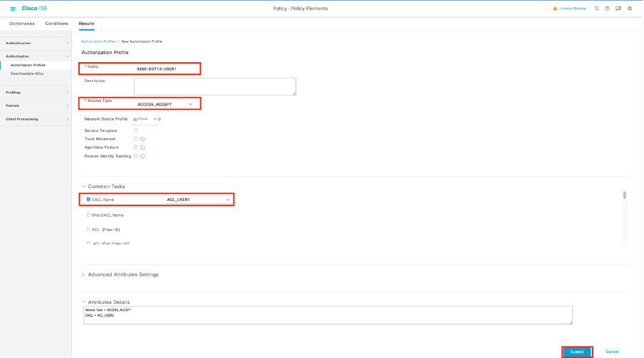Image resolution: width=644 pixels, height=358 pixels.
Task: Enable the Track Movement checkbox
Action: pyautogui.click(x=135, y=139)
